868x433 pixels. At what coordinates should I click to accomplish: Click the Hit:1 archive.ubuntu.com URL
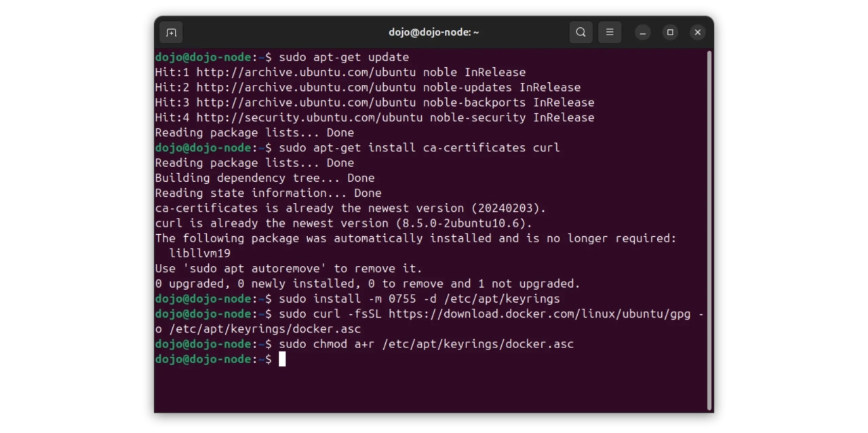306,73
